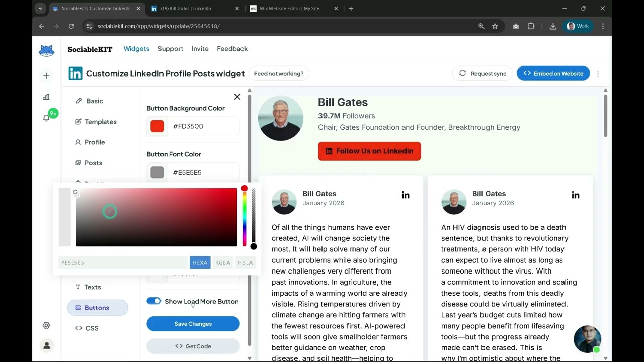Click the rainbow hue slider in color picker
Screen dimensions: 644x362
pyautogui.click(x=245, y=217)
